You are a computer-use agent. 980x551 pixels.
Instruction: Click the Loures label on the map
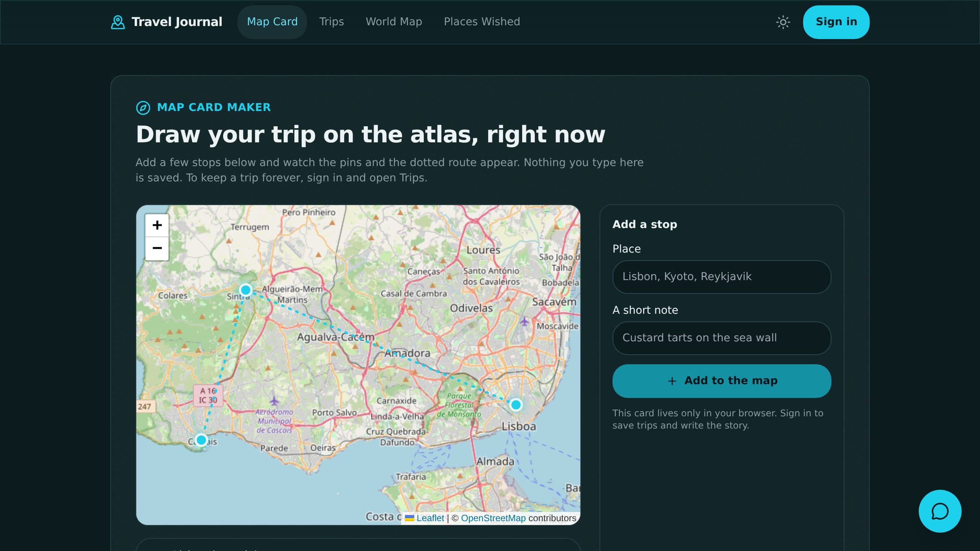[483, 250]
